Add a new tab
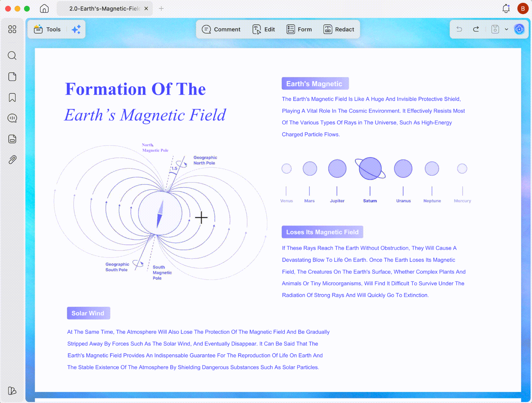 tap(161, 9)
